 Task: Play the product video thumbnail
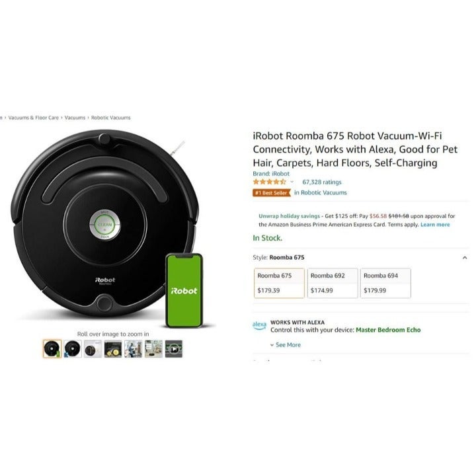(174, 348)
